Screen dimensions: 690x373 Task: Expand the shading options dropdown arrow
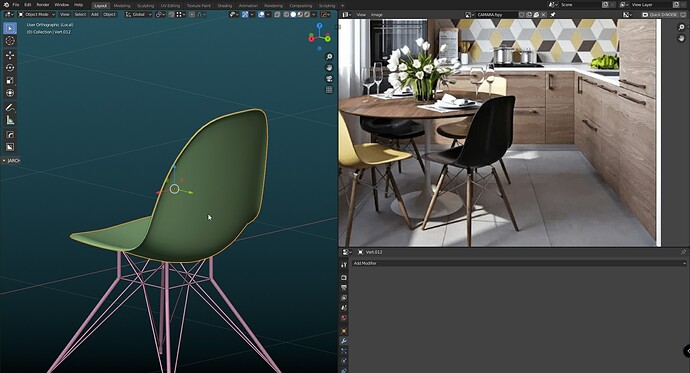(313, 15)
